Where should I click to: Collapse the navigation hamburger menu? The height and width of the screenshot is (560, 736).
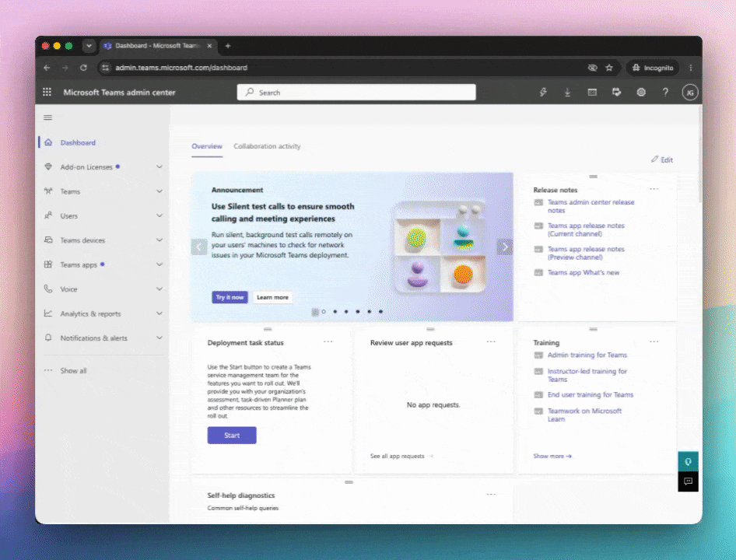click(48, 117)
